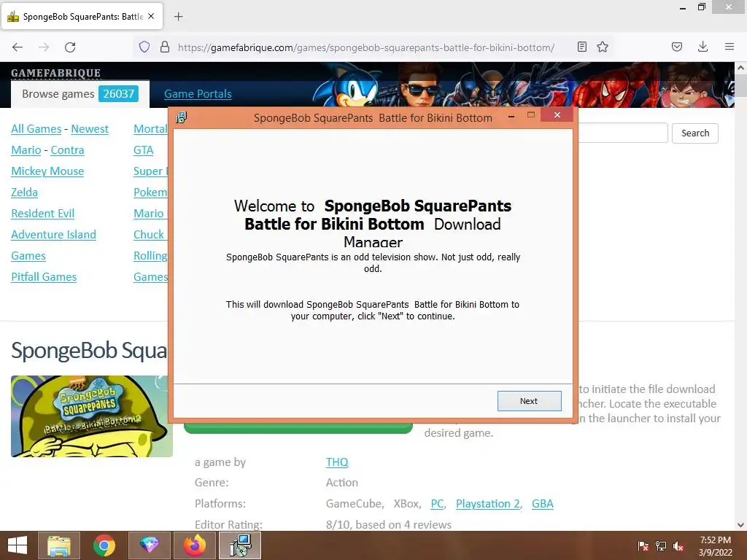Open the GBA platform link
The width and height of the screenshot is (747, 560).
pos(543,504)
